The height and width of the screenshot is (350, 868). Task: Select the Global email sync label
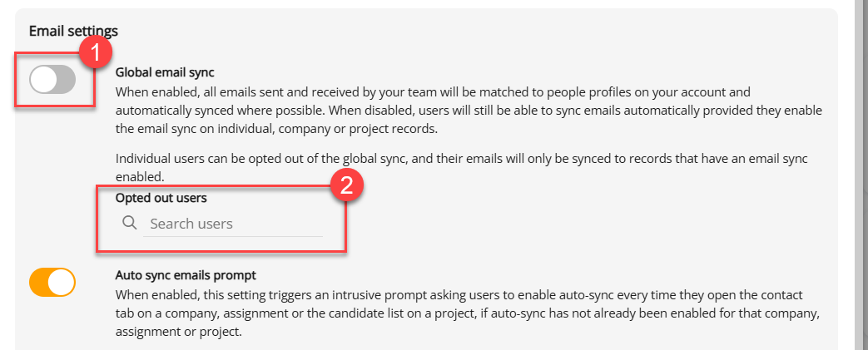click(x=165, y=72)
